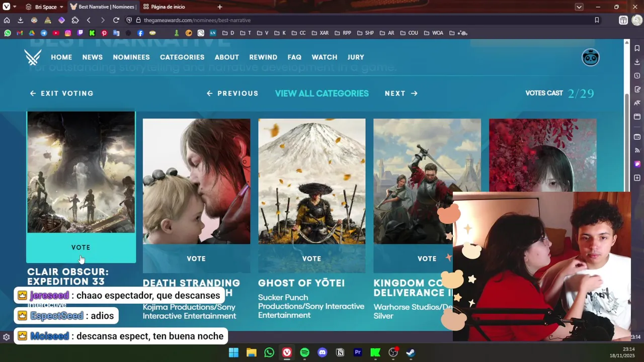
Task: Open Twitch bookmark
Action: pyautogui.click(x=80, y=33)
